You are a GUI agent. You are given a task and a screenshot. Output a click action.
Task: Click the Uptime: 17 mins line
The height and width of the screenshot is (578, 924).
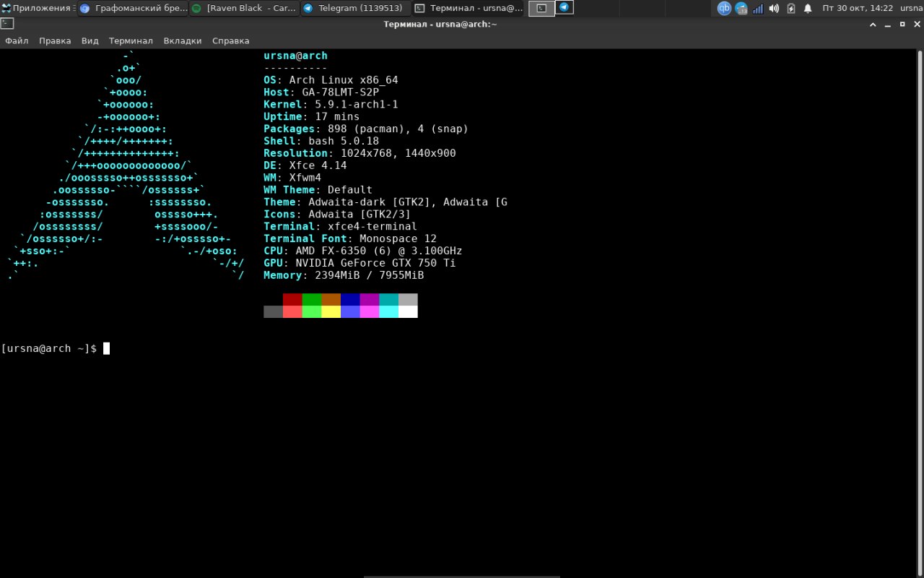(311, 116)
